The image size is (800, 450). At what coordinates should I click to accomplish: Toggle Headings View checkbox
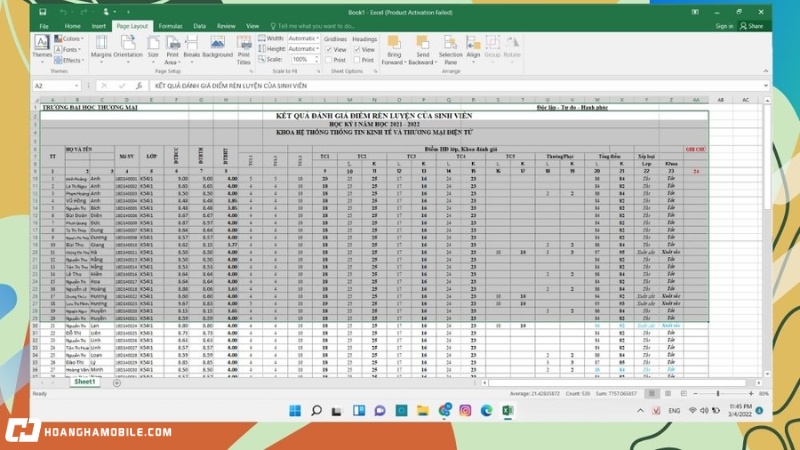(x=357, y=49)
